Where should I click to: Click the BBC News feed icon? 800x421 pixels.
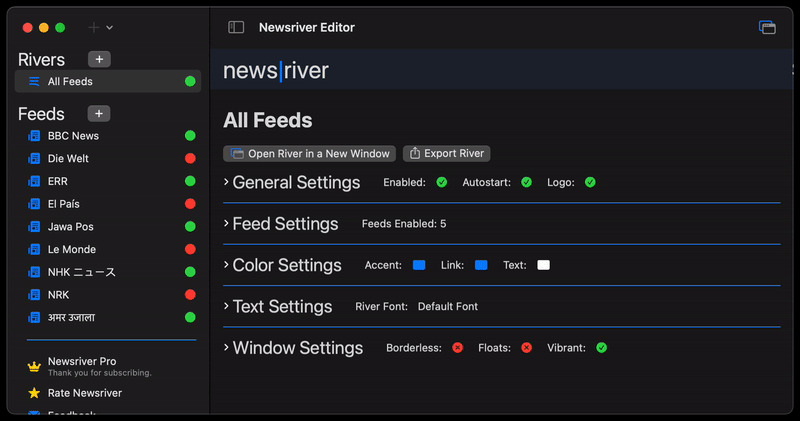(34, 136)
